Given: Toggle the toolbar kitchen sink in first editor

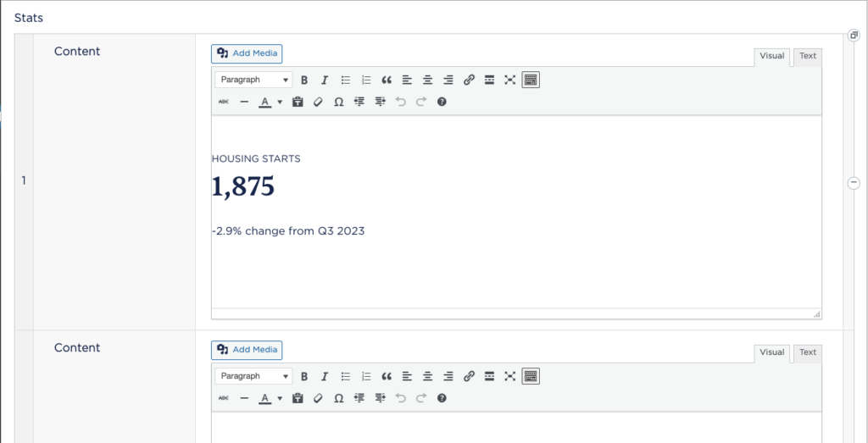Looking at the screenshot, I should pos(531,80).
